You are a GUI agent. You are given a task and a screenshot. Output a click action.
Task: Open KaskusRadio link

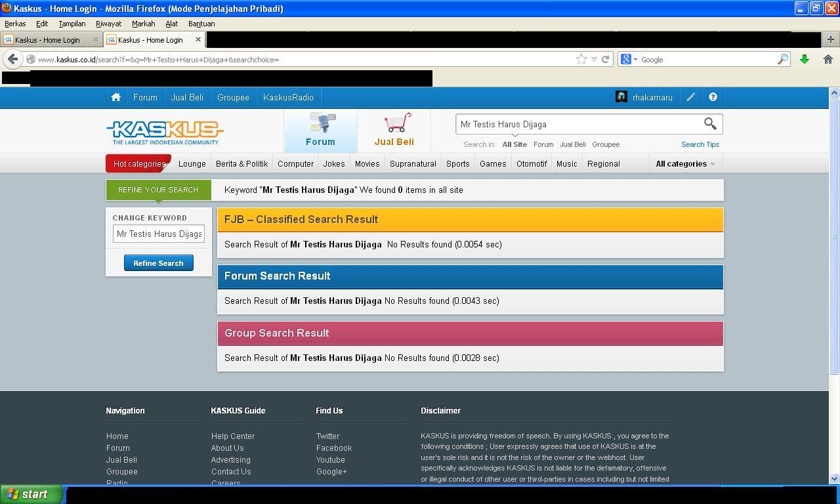point(288,97)
